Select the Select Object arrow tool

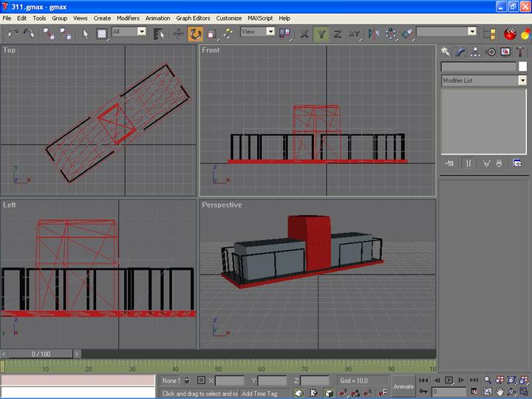85,33
